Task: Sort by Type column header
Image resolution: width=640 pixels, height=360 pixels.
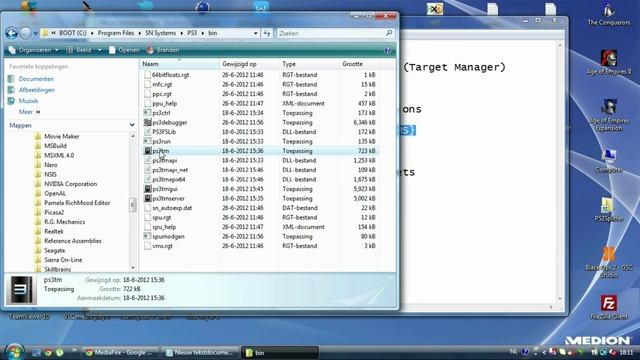Action: point(309,64)
